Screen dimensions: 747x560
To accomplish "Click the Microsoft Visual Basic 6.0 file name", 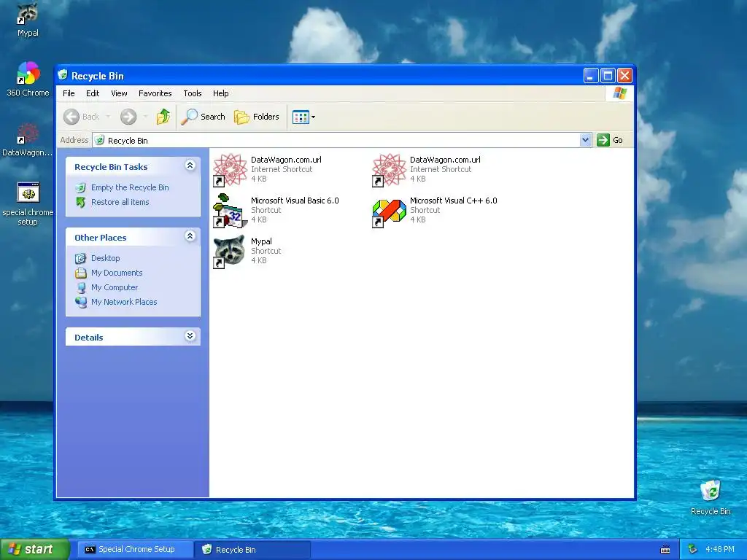I will pyautogui.click(x=295, y=201).
